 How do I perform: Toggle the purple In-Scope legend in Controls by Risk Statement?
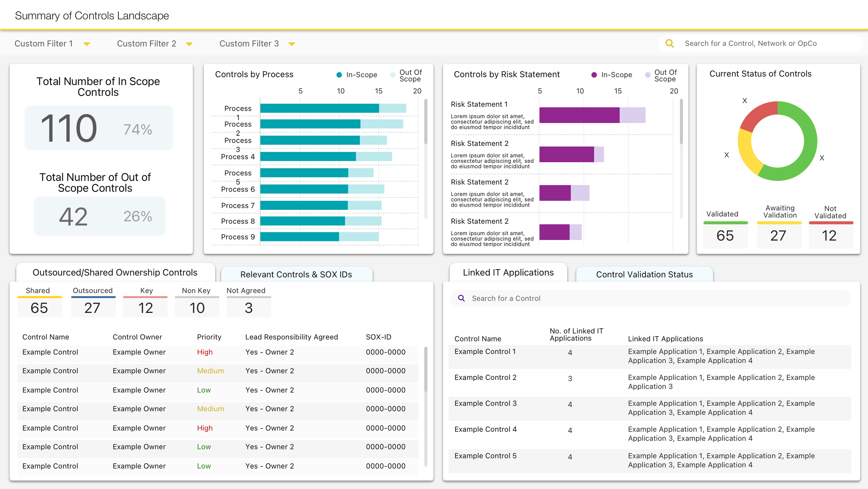coord(594,75)
